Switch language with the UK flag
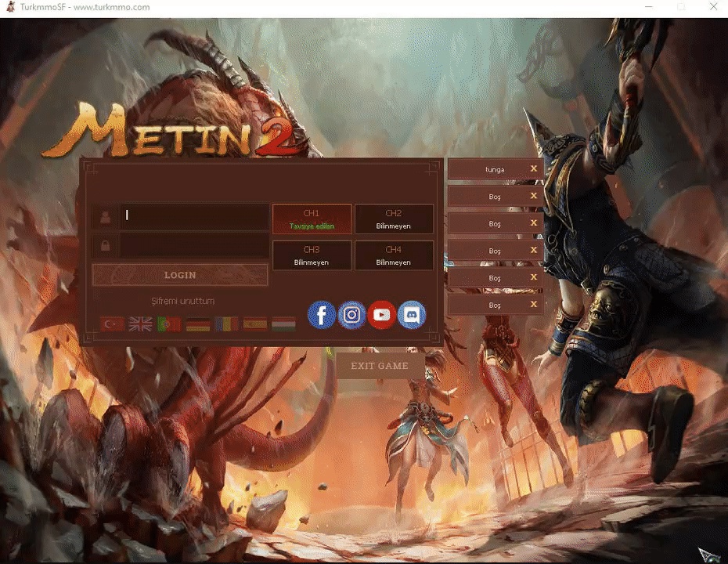 [141, 324]
